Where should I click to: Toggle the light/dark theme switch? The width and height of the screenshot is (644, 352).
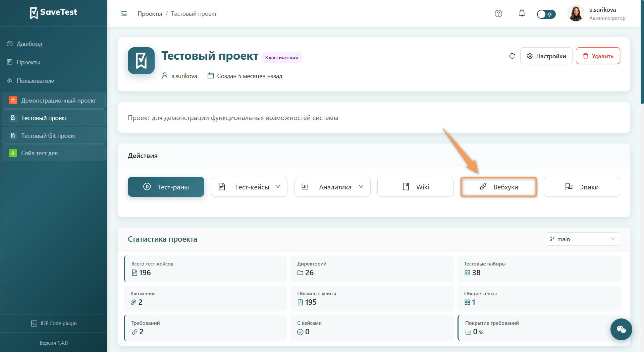(546, 14)
